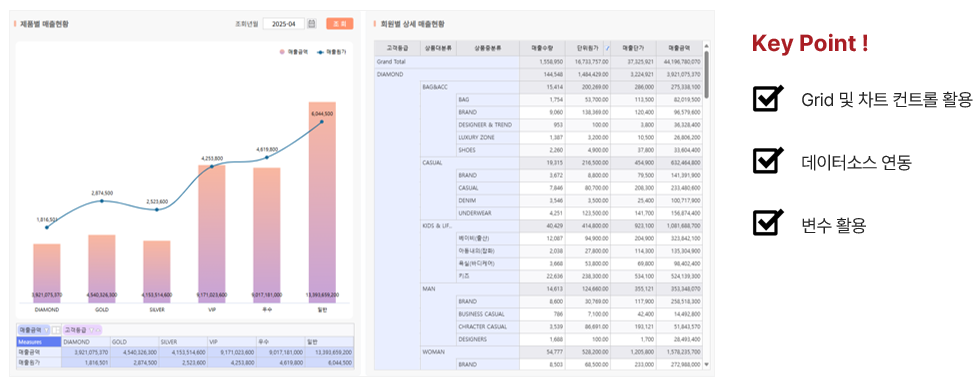Image resolution: width=980 pixels, height=385 pixels.
Task: Collapse the DIAMOND customer grade row
Action: pyautogui.click(x=389, y=74)
